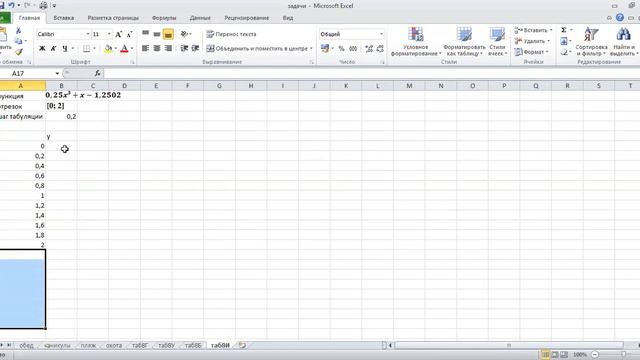The height and width of the screenshot is (360, 640).
Task: Open font name Calibri combo box
Action: [63, 34]
